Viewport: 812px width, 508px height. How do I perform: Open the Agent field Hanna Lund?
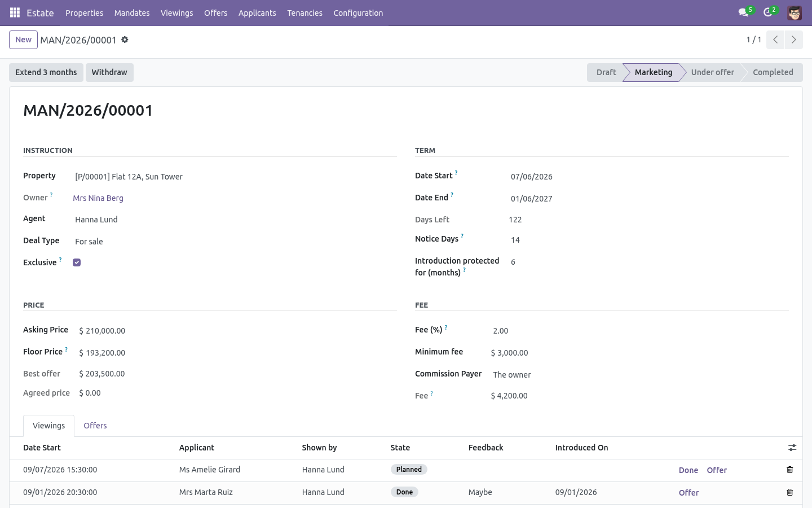coord(235,220)
